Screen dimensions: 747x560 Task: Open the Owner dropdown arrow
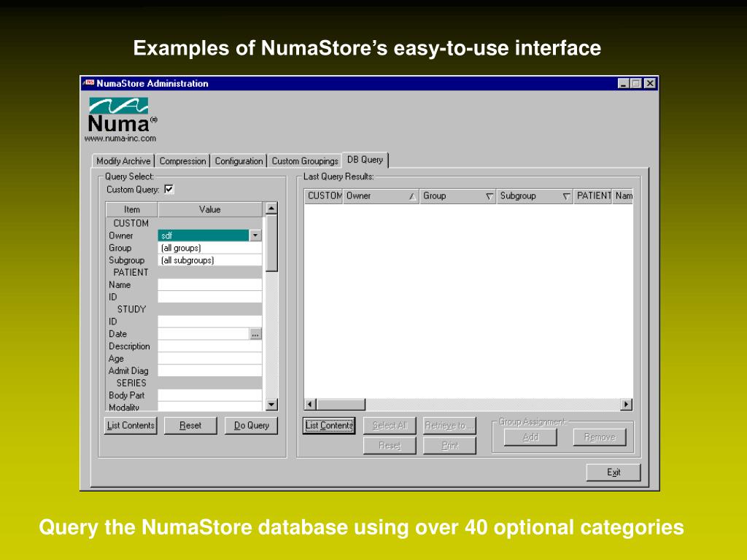255,236
